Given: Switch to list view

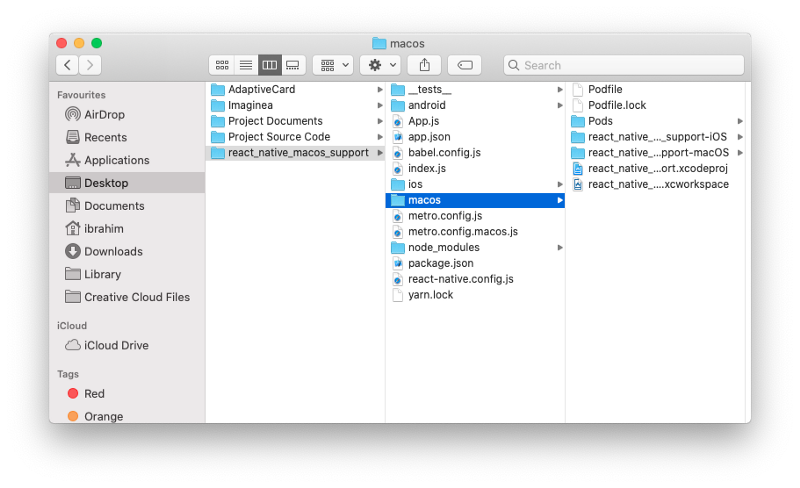Looking at the screenshot, I should [246, 65].
